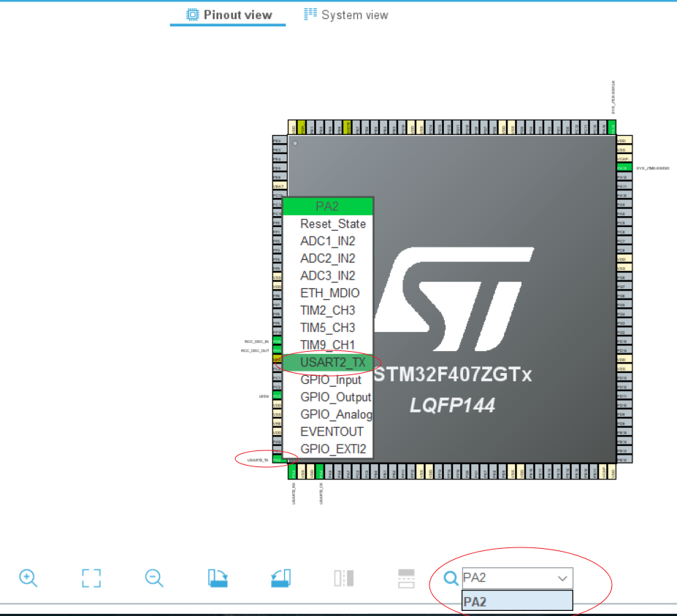This screenshot has height=616, width=677.
Task: Switch to the System view tab
Action: 346,15
